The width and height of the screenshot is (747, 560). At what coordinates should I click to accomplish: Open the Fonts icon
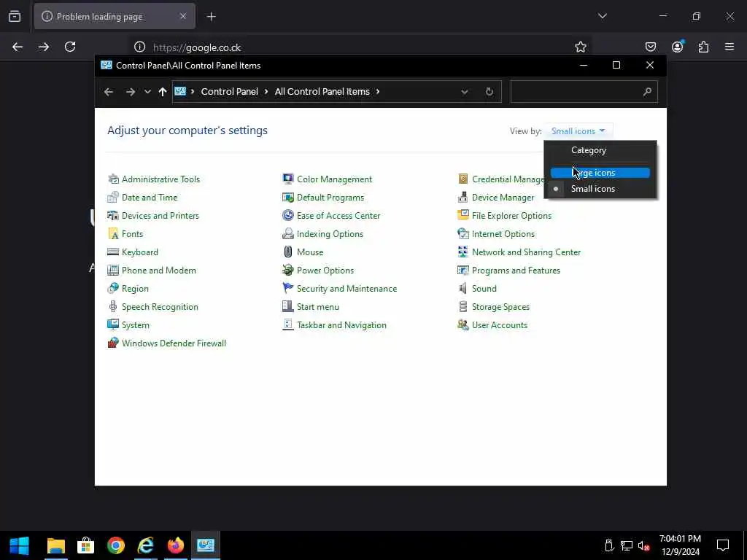coord(113,234)
